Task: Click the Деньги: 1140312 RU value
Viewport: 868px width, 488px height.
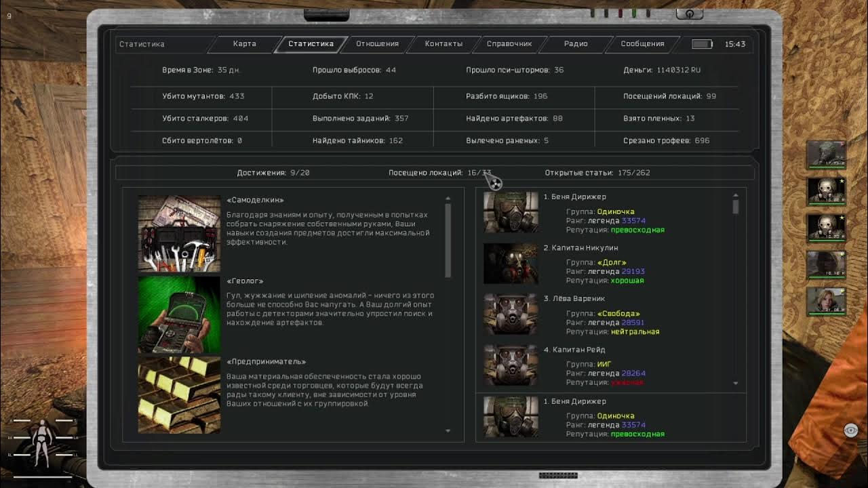Action: [662, 70]
